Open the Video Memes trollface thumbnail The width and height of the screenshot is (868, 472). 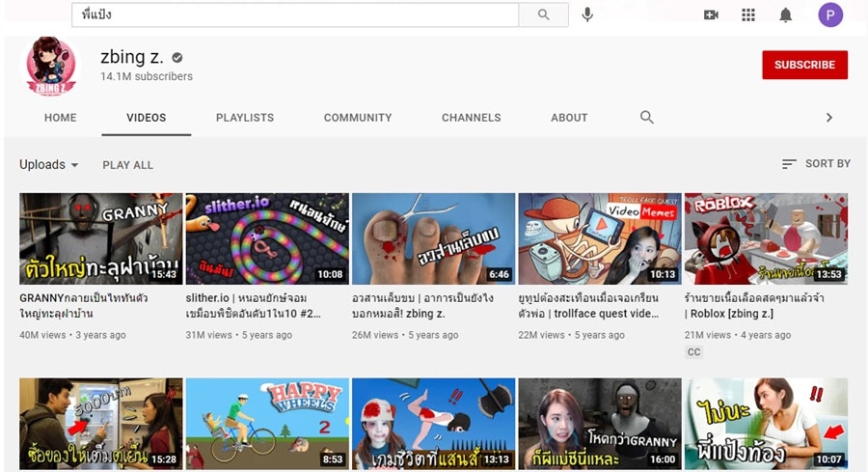click(600, 238)
